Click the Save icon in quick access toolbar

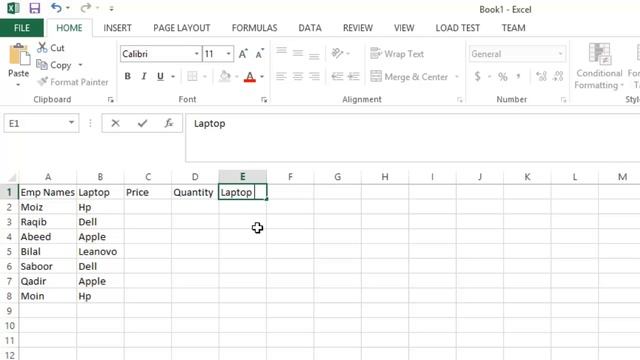35,8
